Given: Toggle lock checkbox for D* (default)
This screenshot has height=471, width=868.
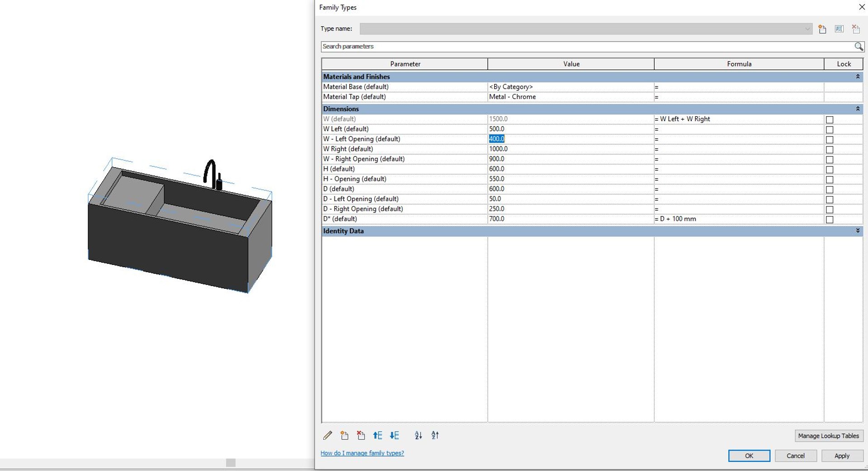Looking at the screenshot, I should coord(830,219).
